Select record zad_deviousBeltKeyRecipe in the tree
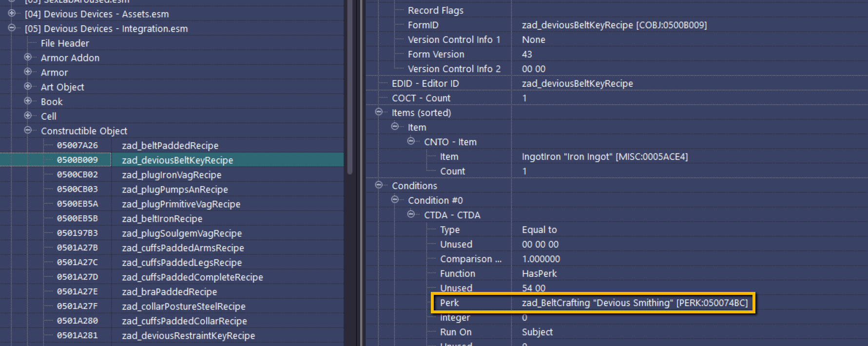This screenshot has width=868, height=346. point(177,160)
